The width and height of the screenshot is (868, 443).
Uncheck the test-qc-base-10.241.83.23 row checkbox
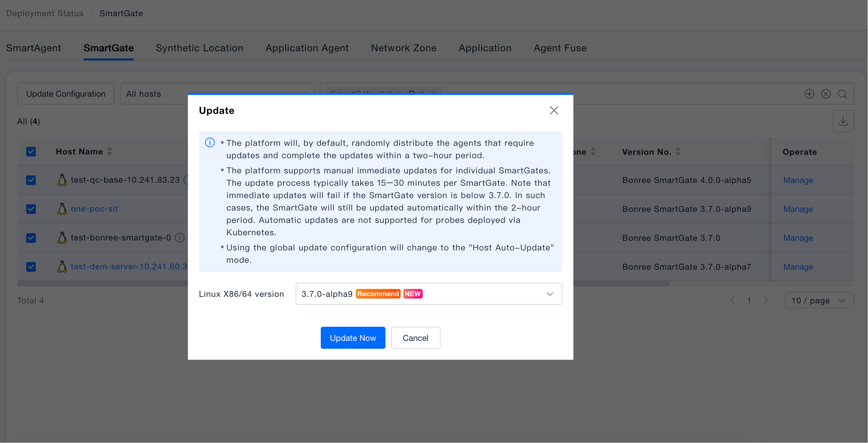click(x=31, y=180)
